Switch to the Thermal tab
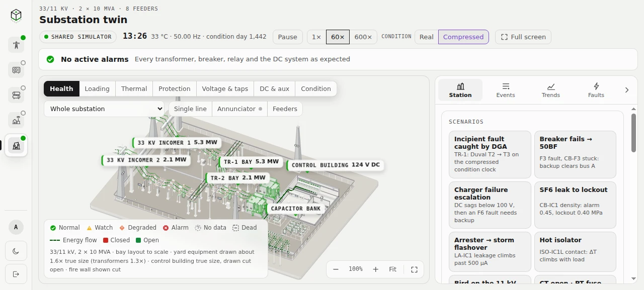Image resolution: width=644 pixels, height=290 pixels. pyautogui.click(x=134, y=88)
